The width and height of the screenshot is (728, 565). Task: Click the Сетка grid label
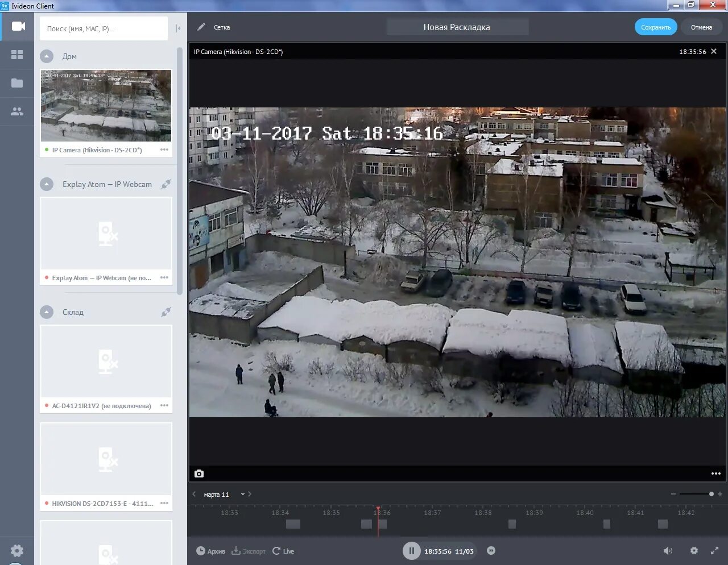pyautogui.click(x=222, y=27)
